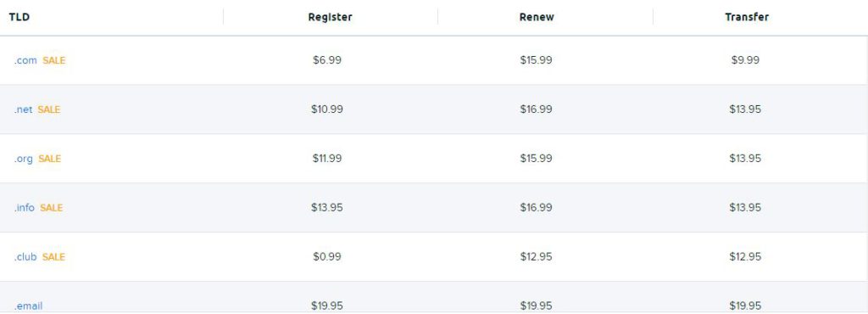Click the SALE badge next to .net

pos(48,109)
